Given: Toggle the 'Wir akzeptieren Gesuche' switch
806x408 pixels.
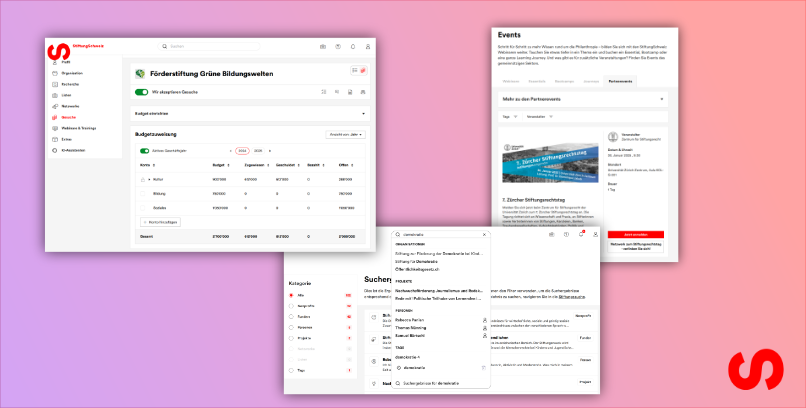Looking at the screenshot, I should pyautogui.click(x=141, y=91).
